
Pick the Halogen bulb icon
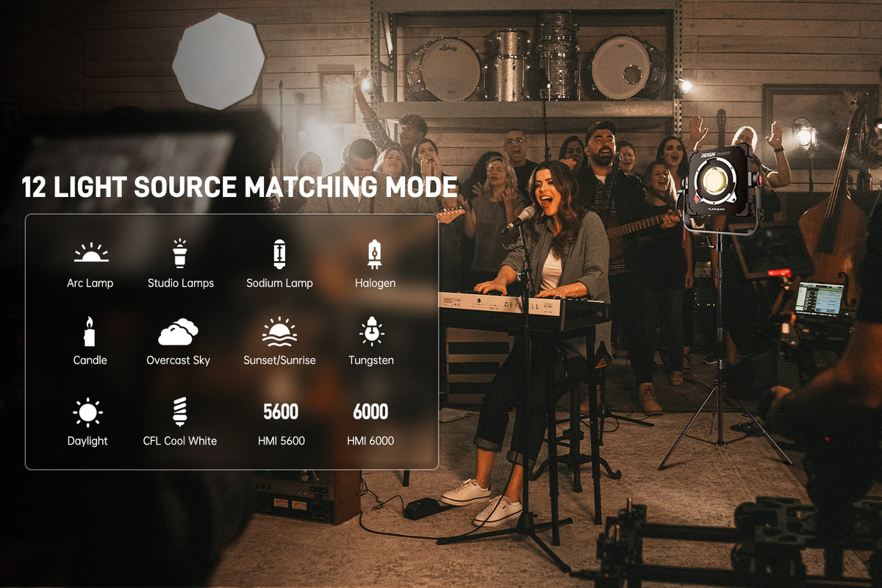(375, 254)
